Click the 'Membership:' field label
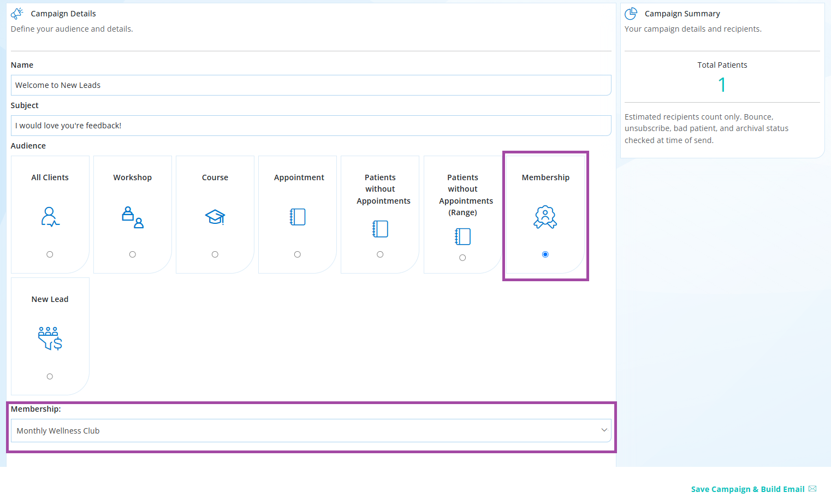 36,409
